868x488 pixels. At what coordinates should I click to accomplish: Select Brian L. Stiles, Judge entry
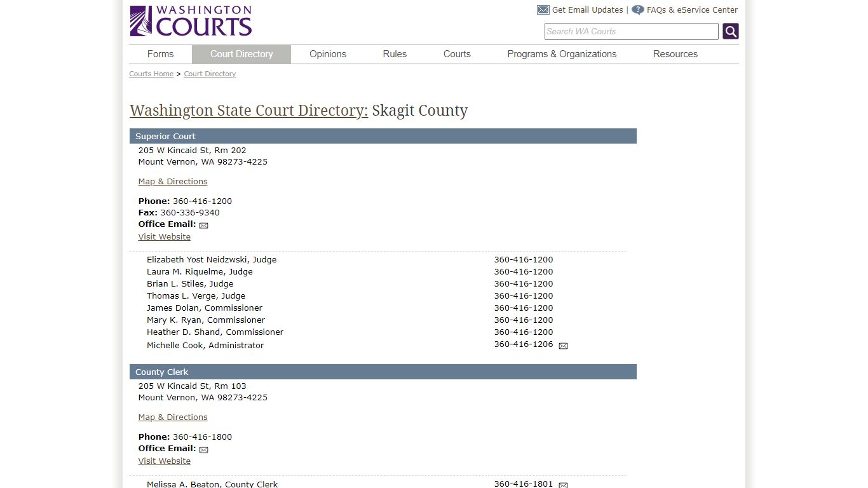point(190,284)
